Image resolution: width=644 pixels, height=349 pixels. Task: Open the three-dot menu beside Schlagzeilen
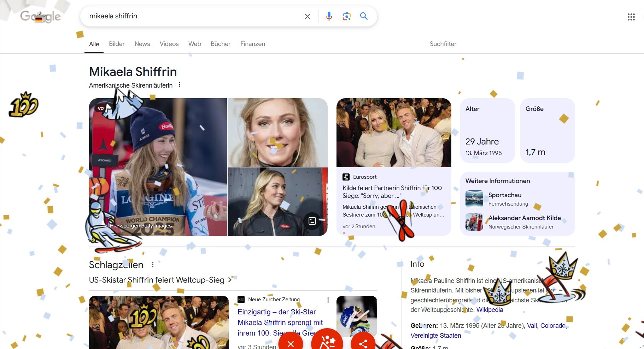(153, 265)
